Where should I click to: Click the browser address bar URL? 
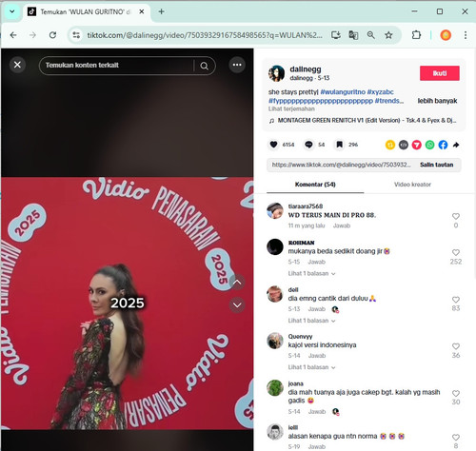click(x=205, y=35)
